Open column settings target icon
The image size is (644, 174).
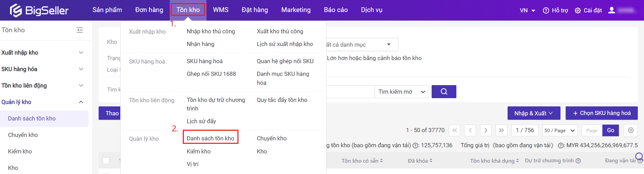click(x=631, y=130)
